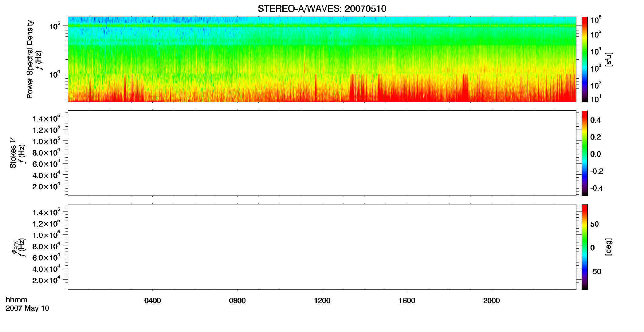The width and height of the screenshot is (644, 332).
Task: Click the 2000 time axis label
Action: (x=492, y=301)
